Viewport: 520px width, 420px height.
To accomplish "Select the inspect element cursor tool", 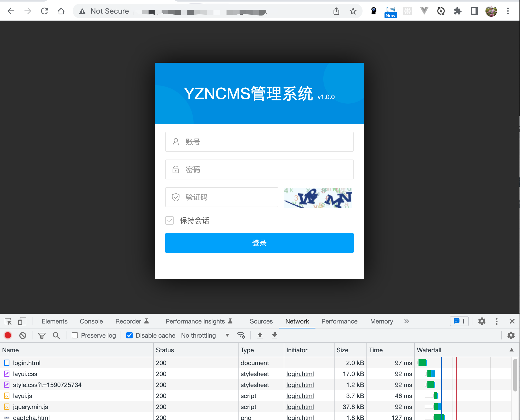I will coord(8,321).
